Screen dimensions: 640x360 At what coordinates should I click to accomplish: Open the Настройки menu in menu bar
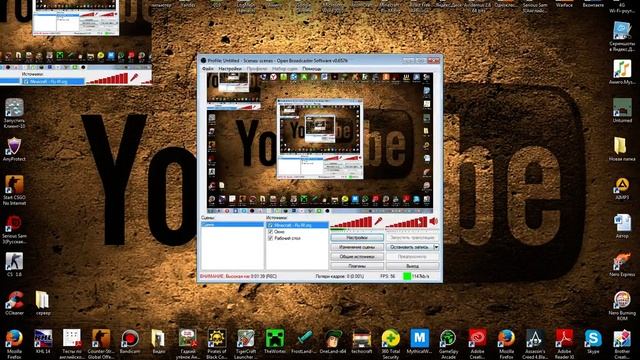click(230, 69)
